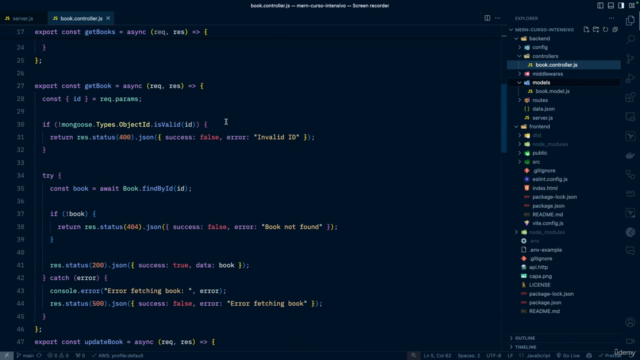The height and width of the screenshot is (360, 640).
Task: Start Go Live server
Action: [x=568, y=356]
